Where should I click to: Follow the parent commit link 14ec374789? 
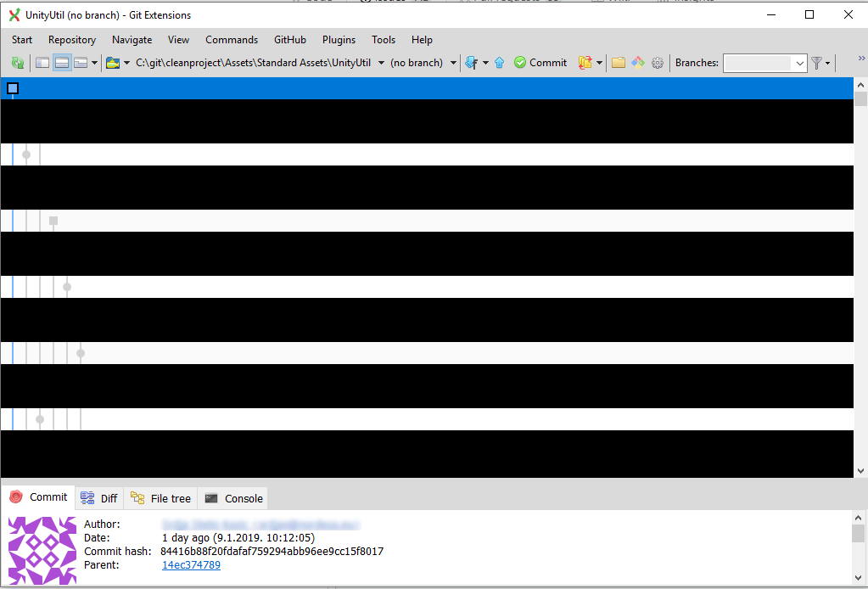191,564
